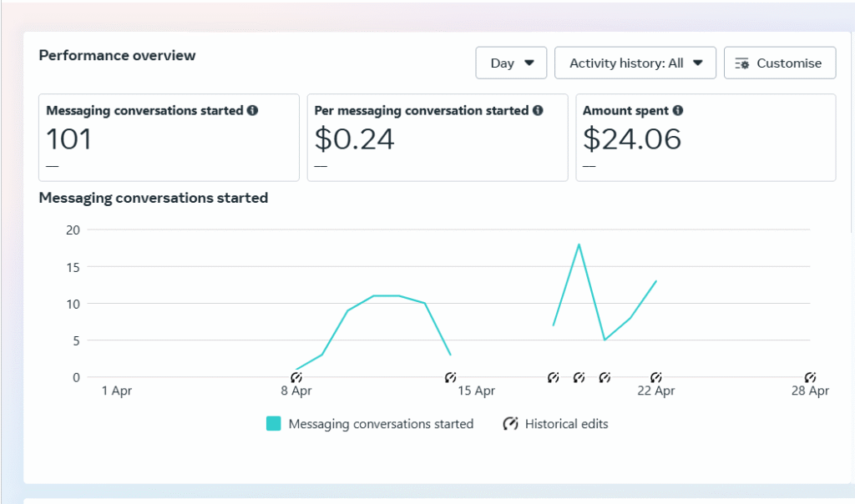Image resolution: width=855 pixels, height=504 pixels.
Task: Click info icon next to Per messaging conversation started
Action: tap(538, 110)
